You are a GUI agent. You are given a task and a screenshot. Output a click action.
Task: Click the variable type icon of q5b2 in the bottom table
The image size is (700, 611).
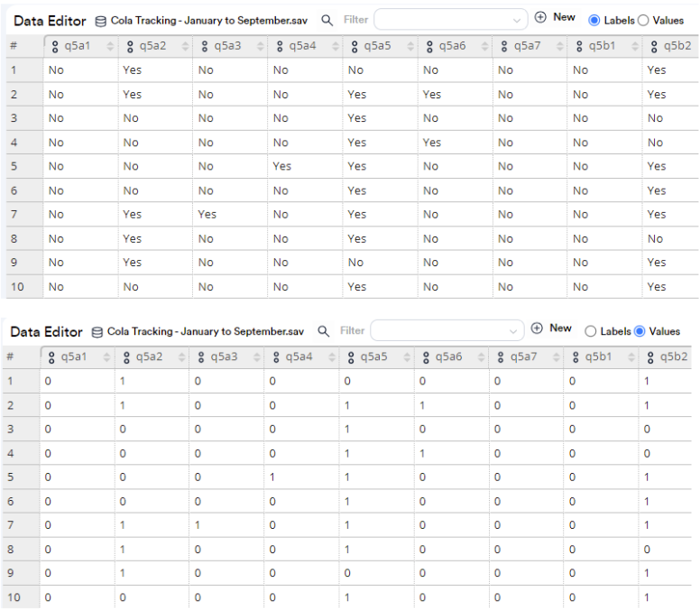[x=650, y=357]
